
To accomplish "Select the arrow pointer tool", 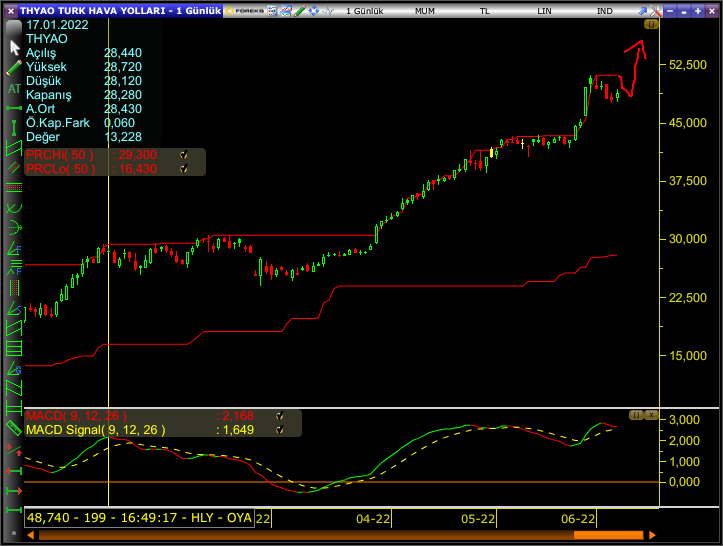I will click(x=14, y=47).
